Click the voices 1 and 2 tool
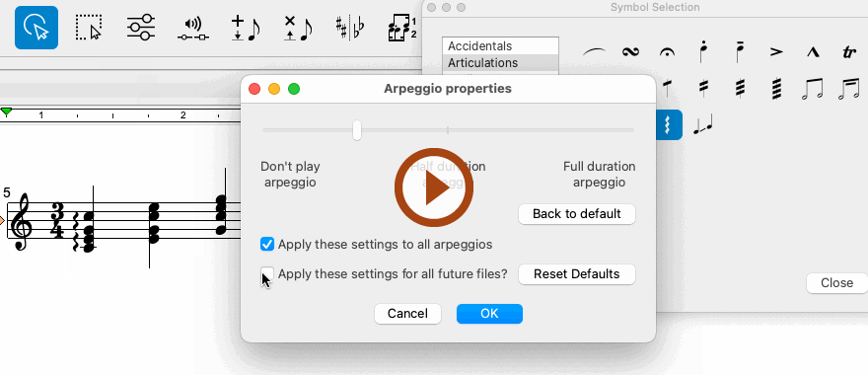Image resolution: width=868 pixels, height=375 pixels. pyautogui.click(x=402, y=29)
